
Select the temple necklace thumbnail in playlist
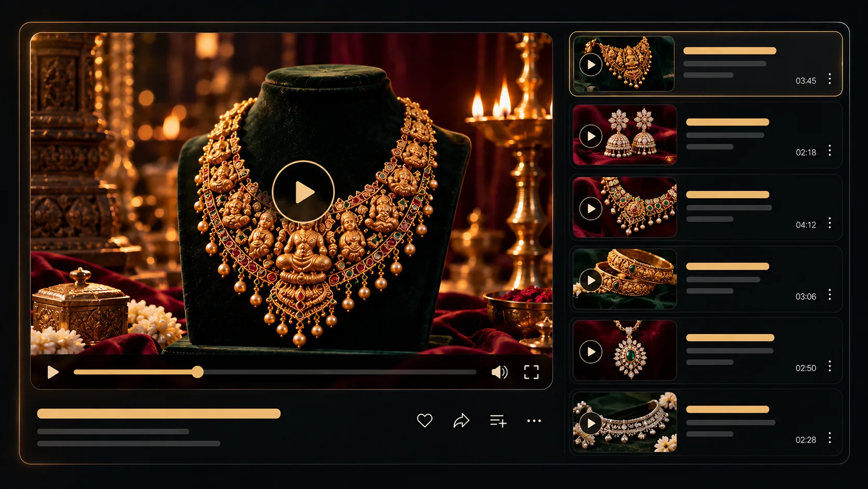(x=624, y=64)
